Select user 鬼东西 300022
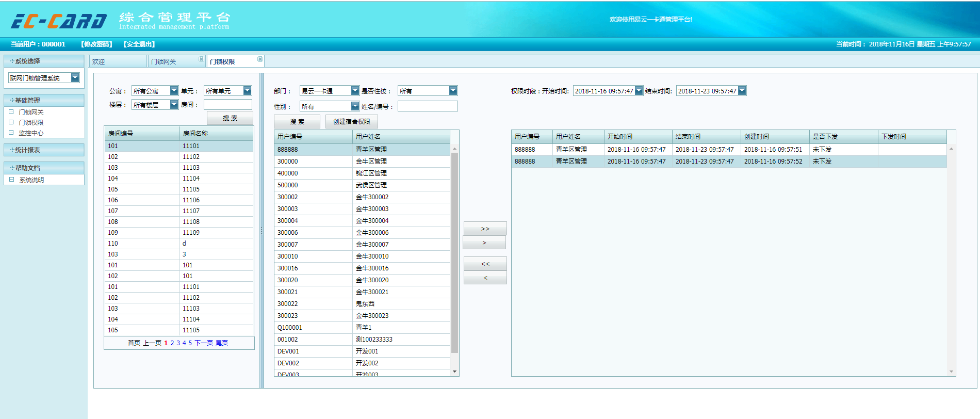980x419 pixels. tap(362, 303)
